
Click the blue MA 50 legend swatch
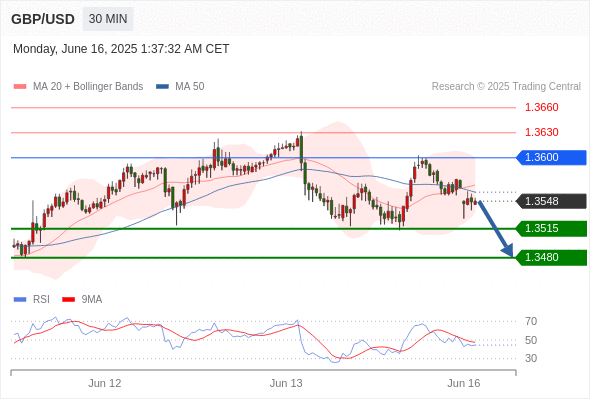point(163,87)
